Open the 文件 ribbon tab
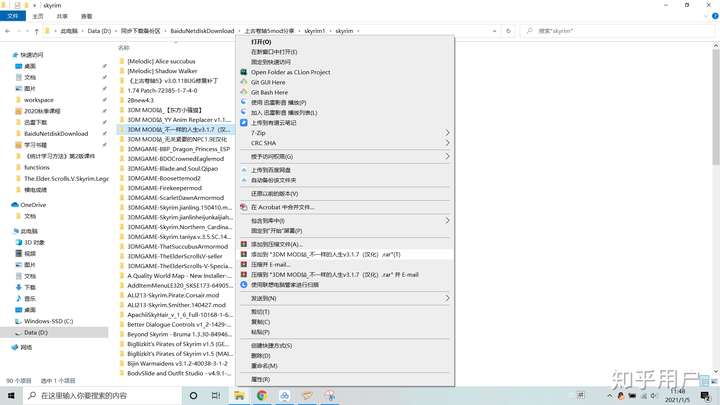 pyautogui.click(x=12, y=16)
